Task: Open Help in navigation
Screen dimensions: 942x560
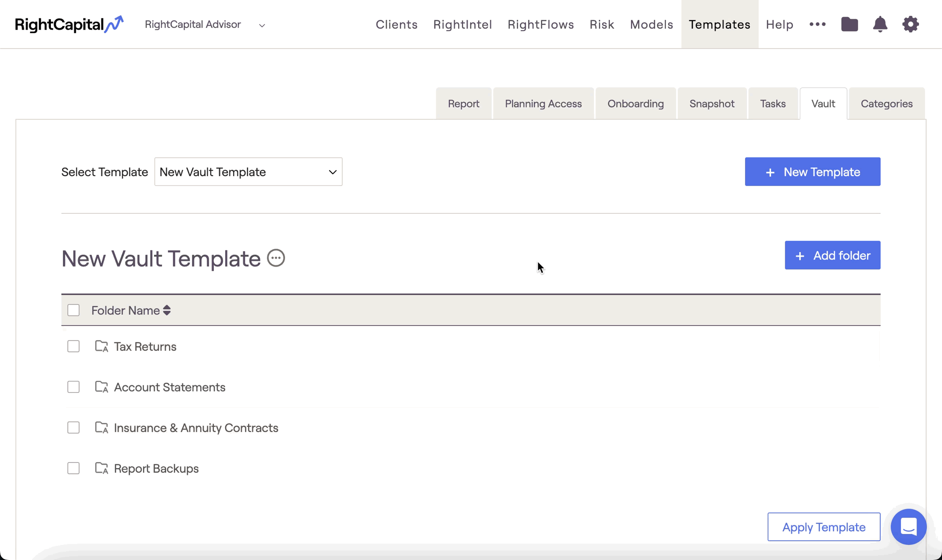Action: (780, 24)
